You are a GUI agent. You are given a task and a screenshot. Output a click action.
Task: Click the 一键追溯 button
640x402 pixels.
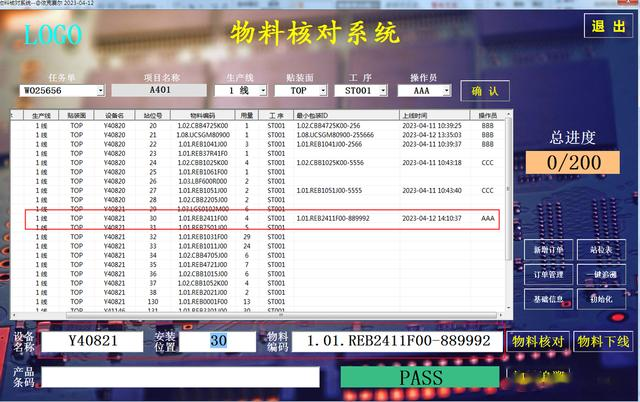click(x=601, y=274)
